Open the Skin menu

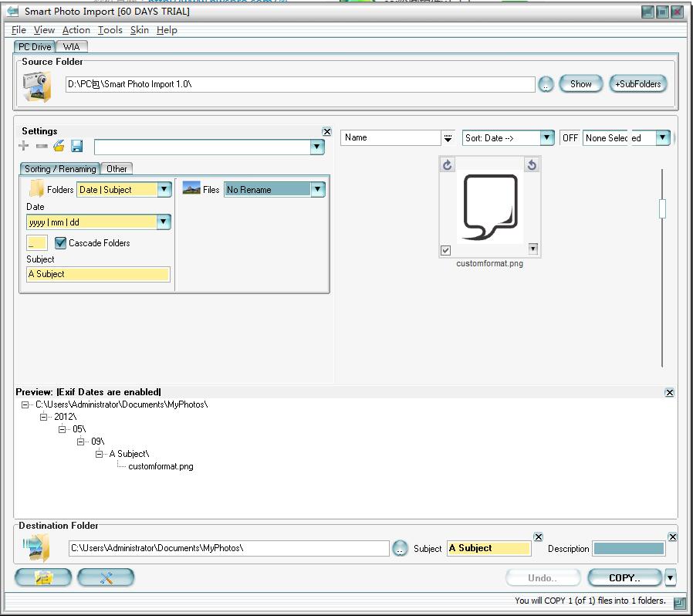tap(139, 30)
